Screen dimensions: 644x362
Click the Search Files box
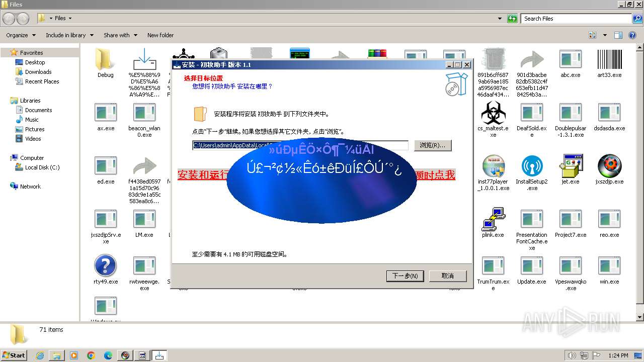pos(577,19)
